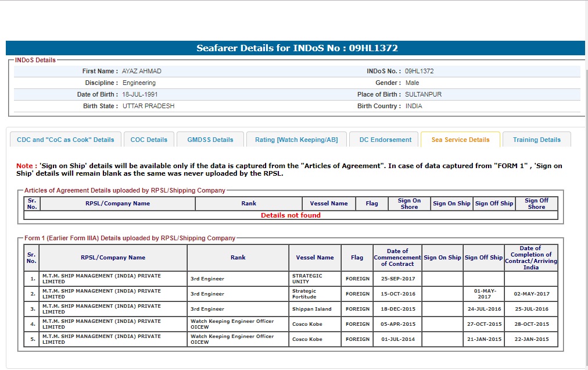
Task: Click the completion date 22-JAN-2015
Action: (x=530, y=339)
